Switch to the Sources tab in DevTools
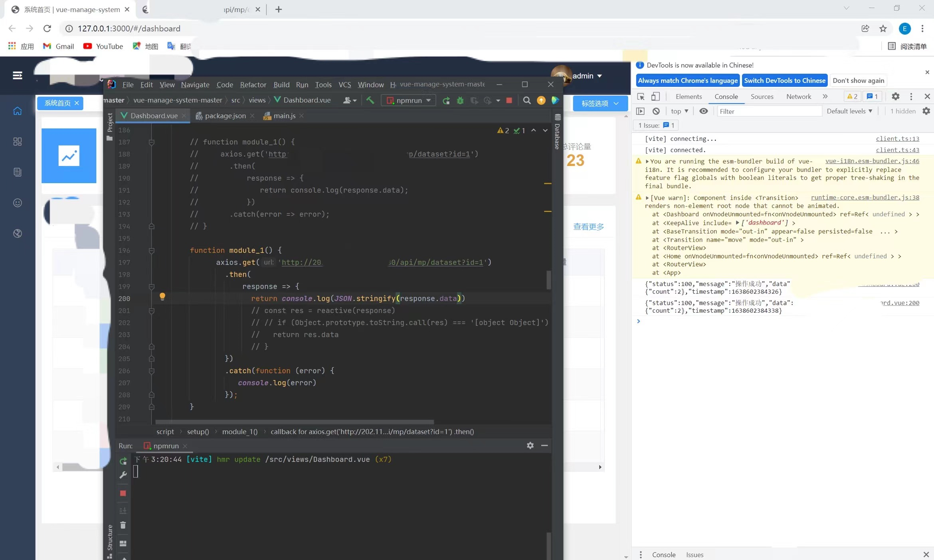 click(x=762, y=96)
